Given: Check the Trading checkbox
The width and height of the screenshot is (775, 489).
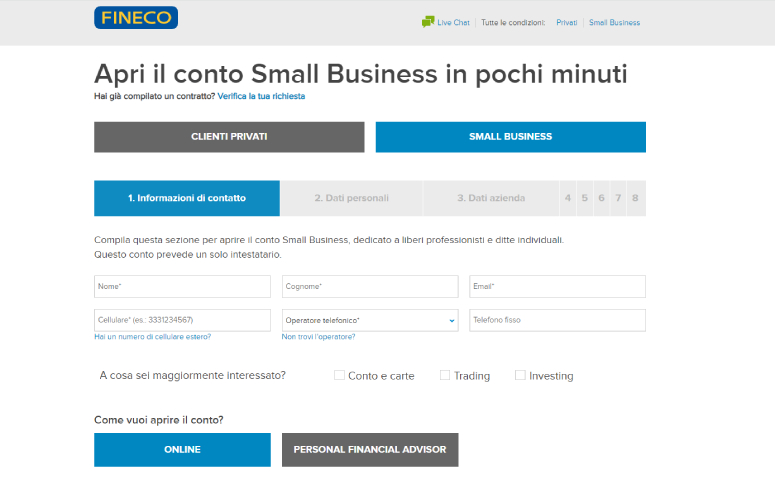Looking at the screenshot, I should click(445, 375).
